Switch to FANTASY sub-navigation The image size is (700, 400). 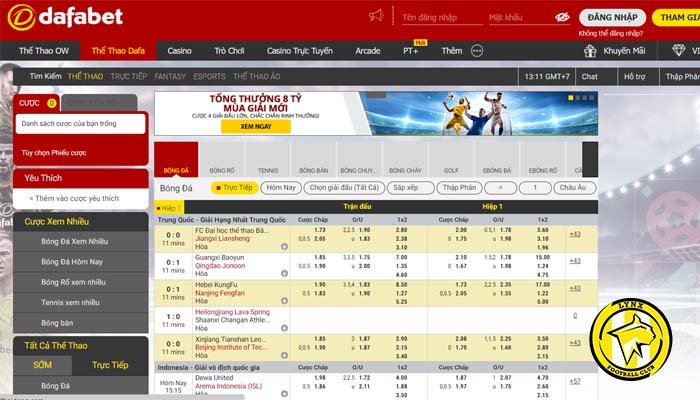point(170,76)
